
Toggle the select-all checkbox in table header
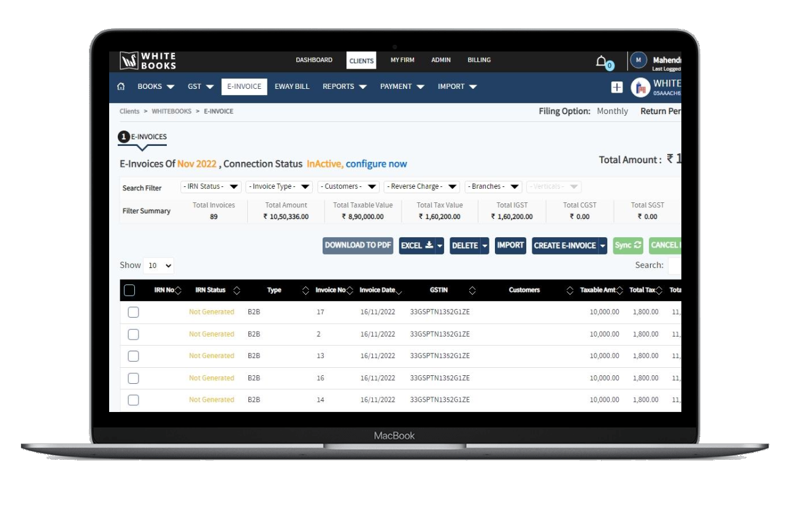pos(129,290)
